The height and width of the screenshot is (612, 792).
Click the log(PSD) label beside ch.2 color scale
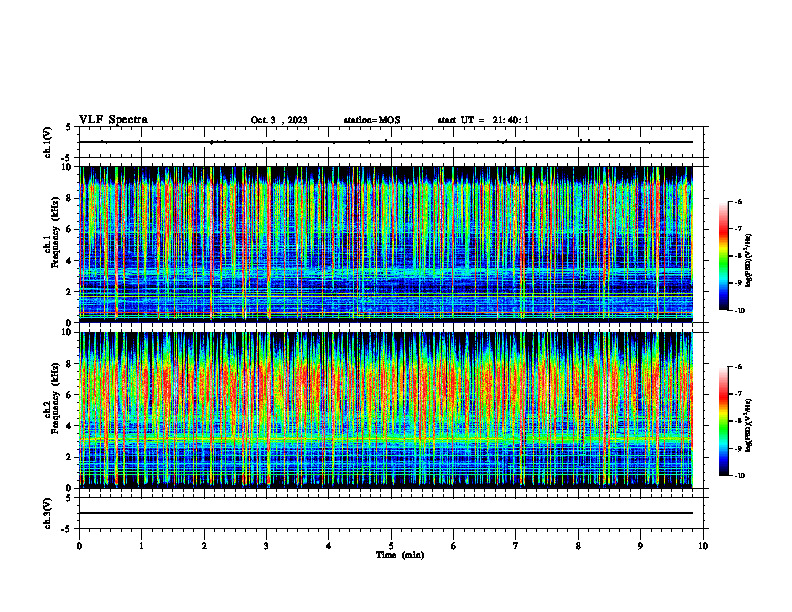pos(749,425)
